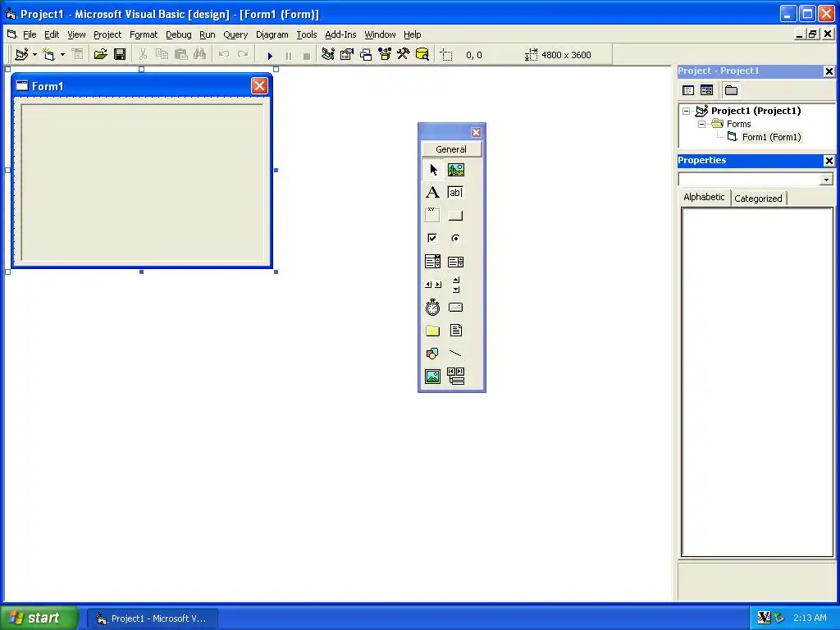Select the CheckBox tool in the toolbox

point(433,239)
